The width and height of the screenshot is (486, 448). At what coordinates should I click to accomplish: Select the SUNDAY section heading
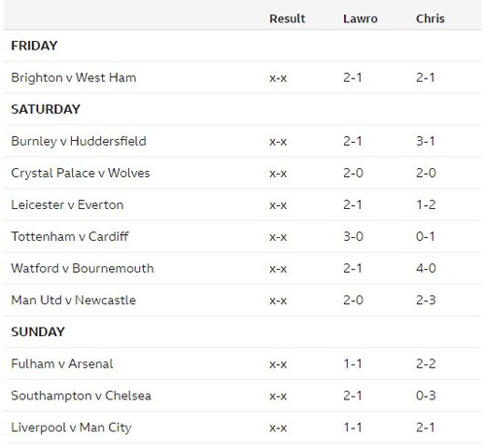[x=38, y=331]
